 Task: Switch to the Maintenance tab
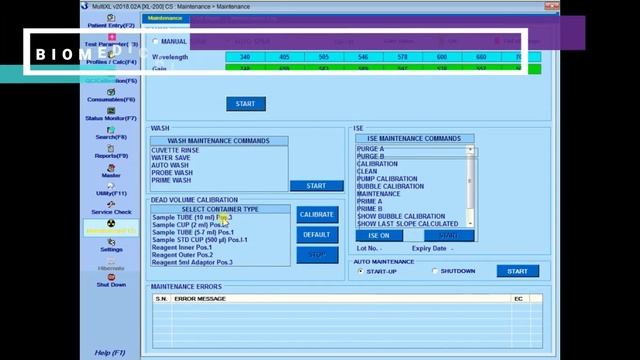(x=165, y=18)
